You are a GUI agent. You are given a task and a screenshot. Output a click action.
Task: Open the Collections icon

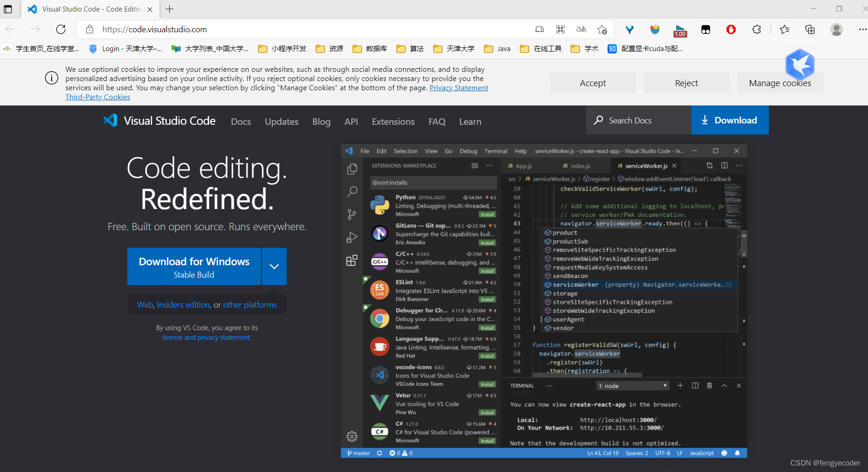810,29
